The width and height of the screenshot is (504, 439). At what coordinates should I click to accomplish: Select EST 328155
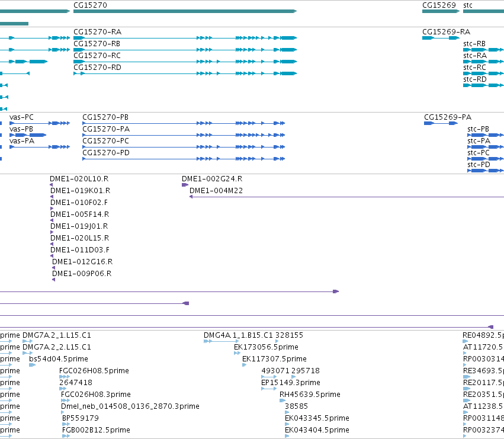pos(277,341)
